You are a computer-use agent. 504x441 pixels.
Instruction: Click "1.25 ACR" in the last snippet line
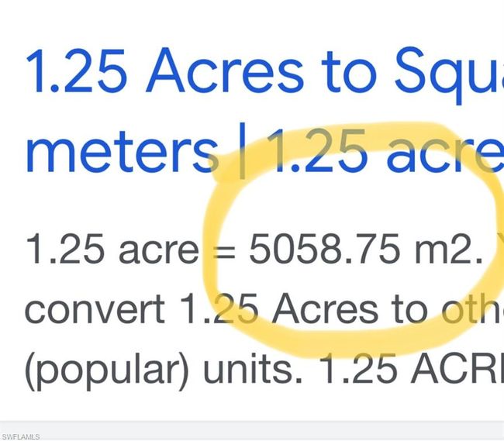[411, 368]
